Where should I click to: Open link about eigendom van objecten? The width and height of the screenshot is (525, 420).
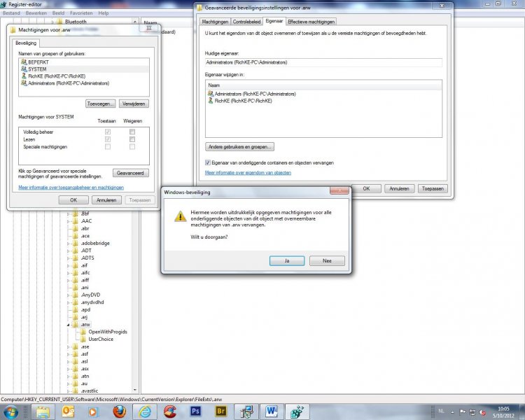tap(248, 172)
